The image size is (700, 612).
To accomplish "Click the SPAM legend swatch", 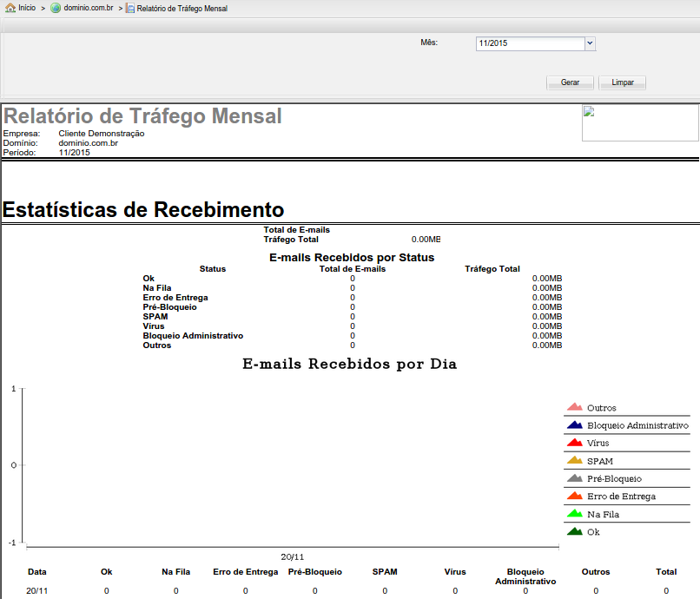I will [x=574, y=461].
